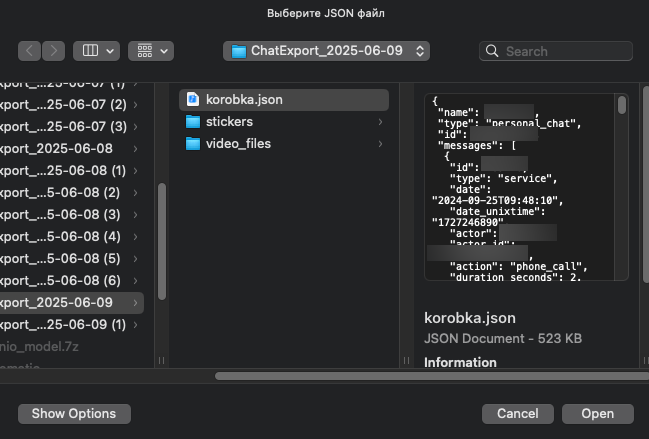Select folder ending 5-06-08 (6)
This screenshot has width=649, height=439.
coord(72,280)
